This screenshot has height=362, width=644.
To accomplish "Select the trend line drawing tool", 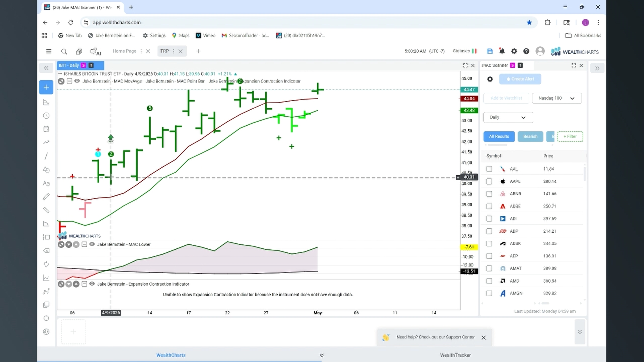I will pos(46,156).
